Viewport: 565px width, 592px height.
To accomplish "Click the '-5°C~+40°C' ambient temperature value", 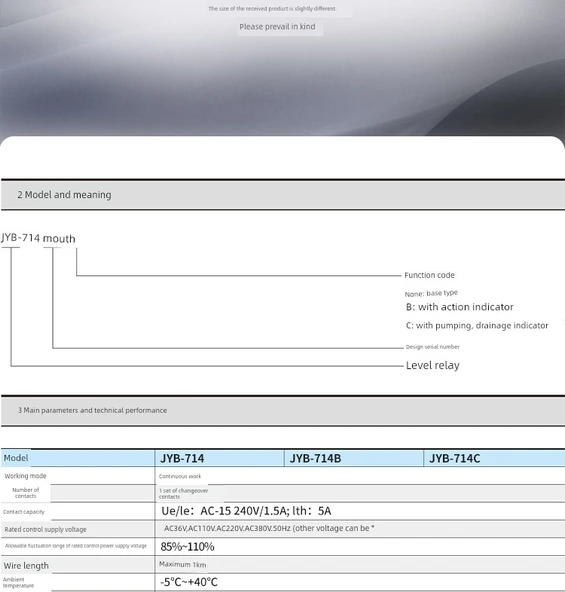I will [x=189, y=582].
